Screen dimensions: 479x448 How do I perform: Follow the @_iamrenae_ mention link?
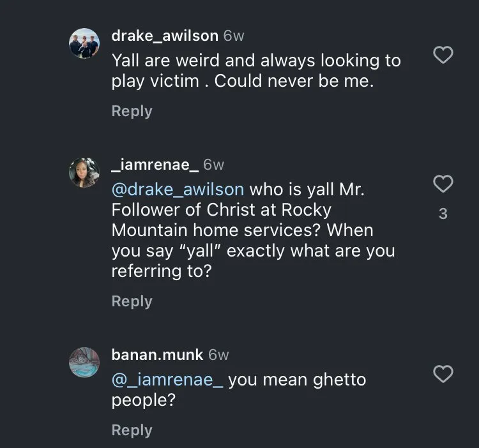point(167,380)
